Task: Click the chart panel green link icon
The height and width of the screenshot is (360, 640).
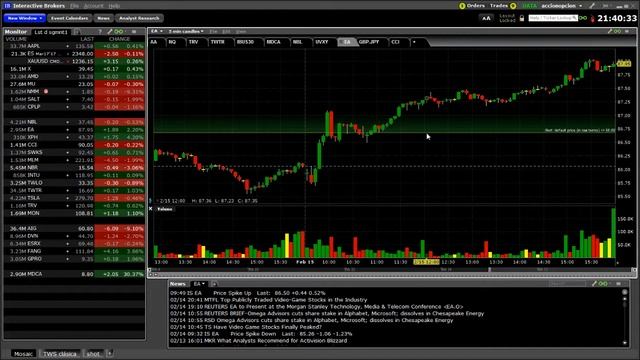Action: (618, 31)
